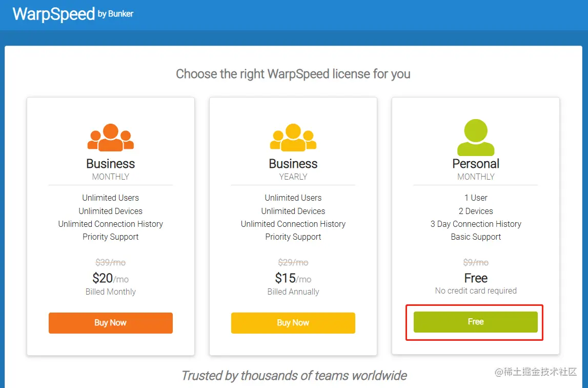Click the "Billed Monthly" text
The image size is (588, 388).
111,292
